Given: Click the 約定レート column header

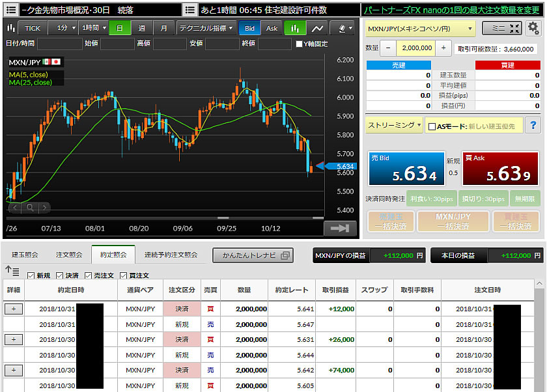Looking at the screenshot, I should tap(292, 290).
